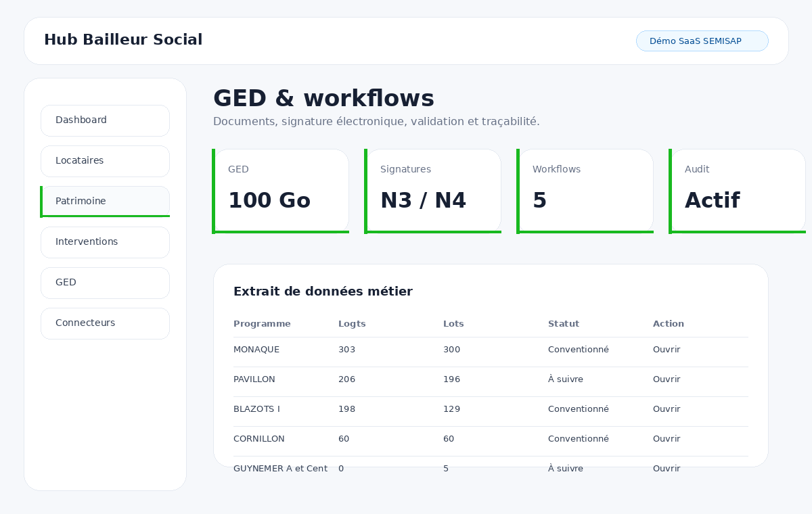
Task: Click the subtitle about signature électronique
Action: coord(376,122)
